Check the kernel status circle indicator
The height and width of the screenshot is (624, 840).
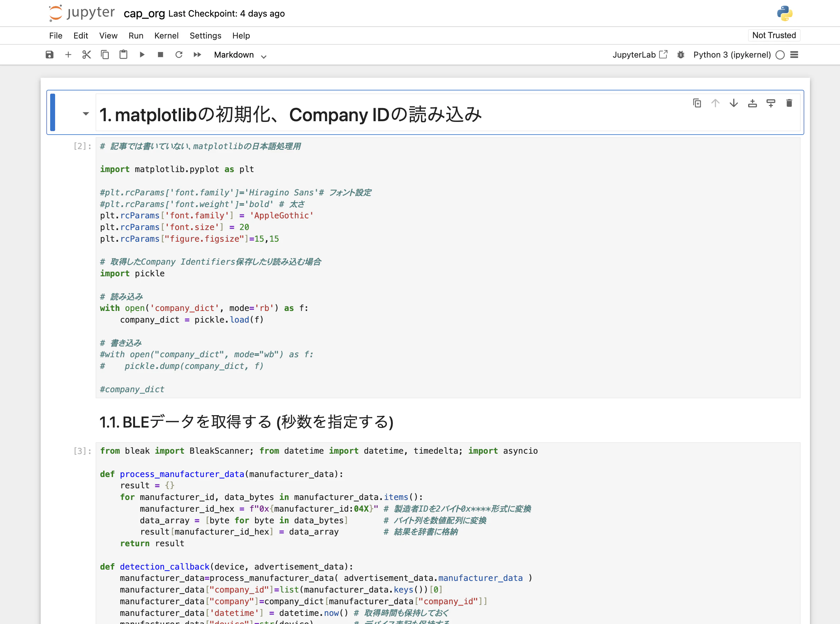point(780,55)
